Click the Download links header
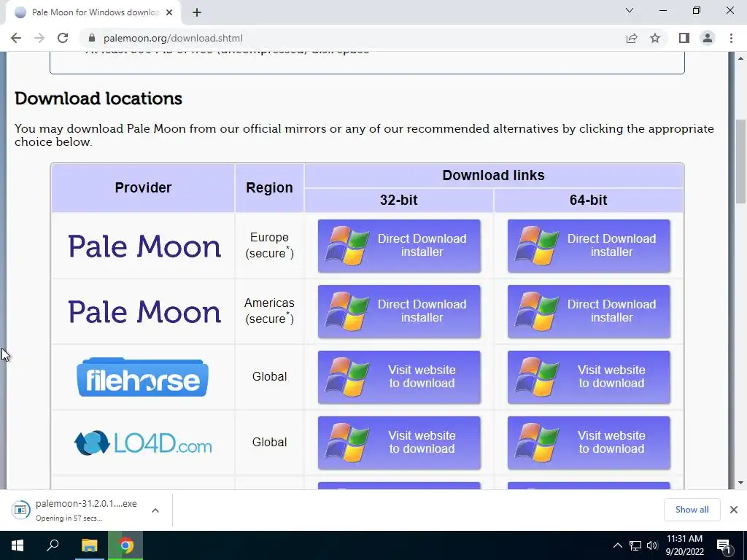The width and height of the screenshot is (747, 560). click(x=494, y=175)
